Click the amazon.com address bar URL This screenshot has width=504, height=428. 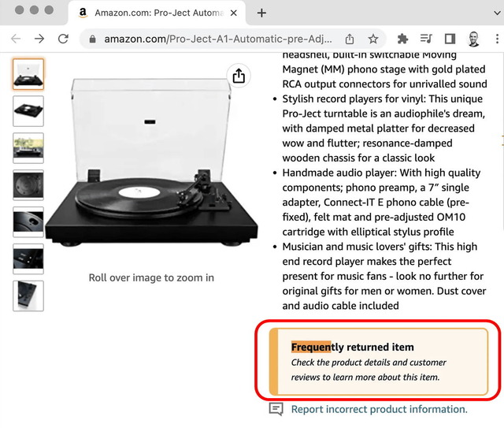pos(218,39)
